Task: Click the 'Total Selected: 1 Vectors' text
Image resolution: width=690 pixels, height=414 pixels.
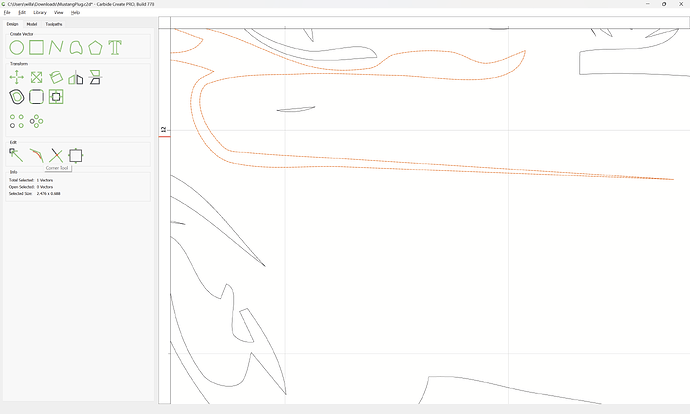Action: click(31, 180)
